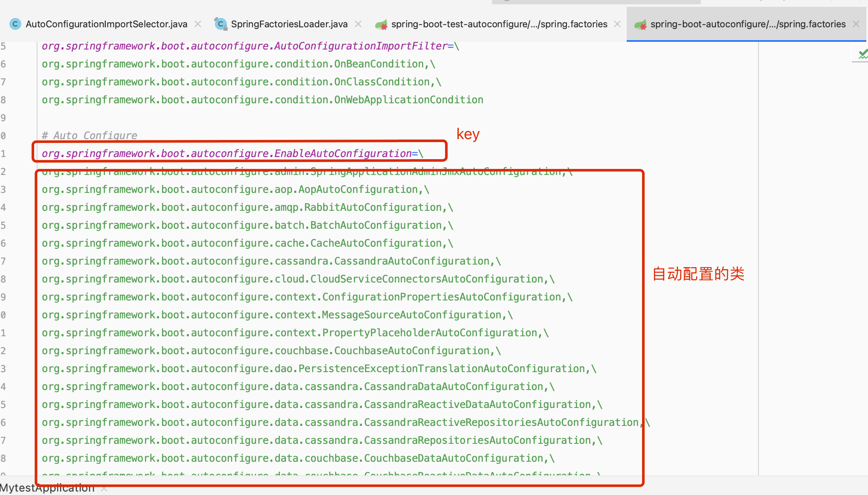Click the class icon on AutoConfigurationImportSelector.java tab
The image size is (868, 495).
[x=15, y=24]
